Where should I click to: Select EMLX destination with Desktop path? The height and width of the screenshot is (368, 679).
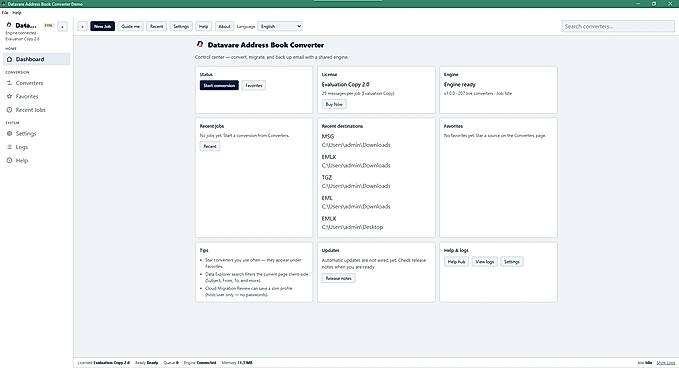click(x=352, y=223)
